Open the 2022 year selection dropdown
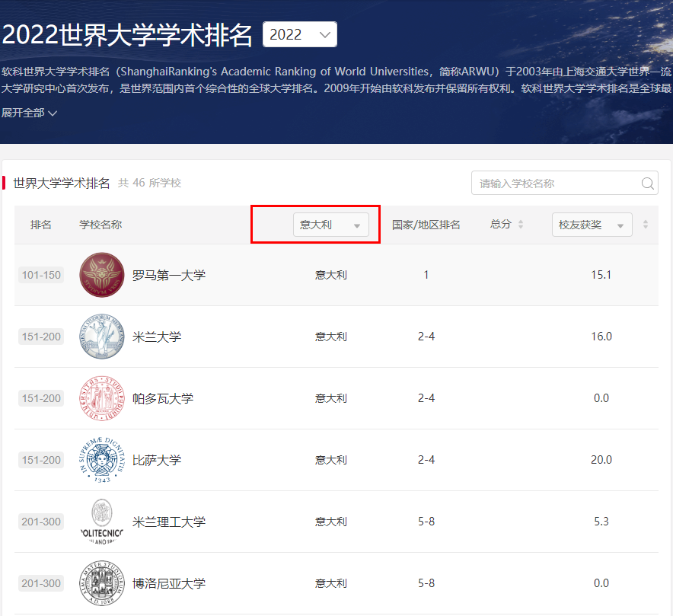 click(299, 34)
